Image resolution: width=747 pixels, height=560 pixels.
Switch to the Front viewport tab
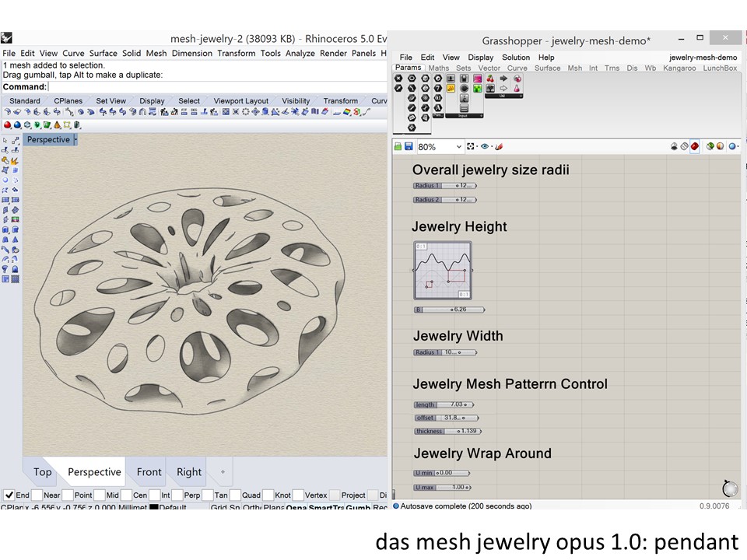[x=149, y=471]
